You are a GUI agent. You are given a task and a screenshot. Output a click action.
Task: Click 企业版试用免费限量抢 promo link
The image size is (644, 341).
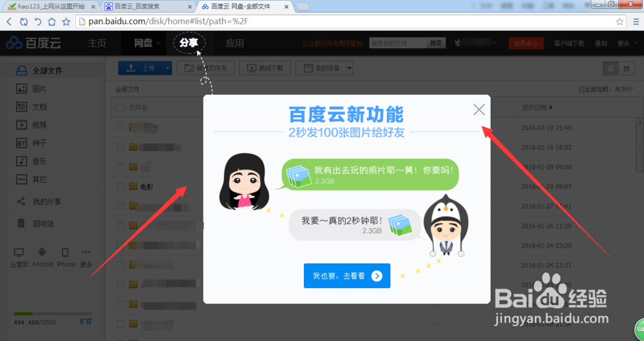coord(332,43)
